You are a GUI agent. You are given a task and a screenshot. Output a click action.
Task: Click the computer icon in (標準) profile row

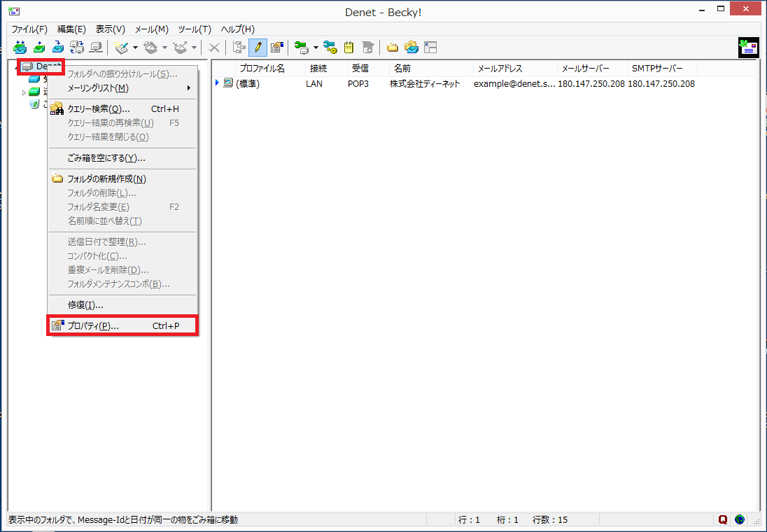[228, 83]
